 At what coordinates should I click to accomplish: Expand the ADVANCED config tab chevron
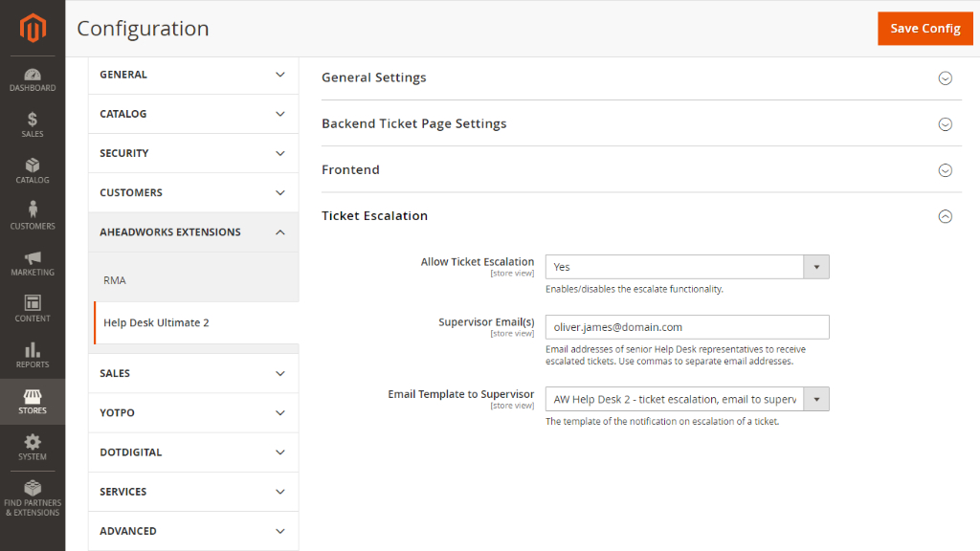(280, 530)
